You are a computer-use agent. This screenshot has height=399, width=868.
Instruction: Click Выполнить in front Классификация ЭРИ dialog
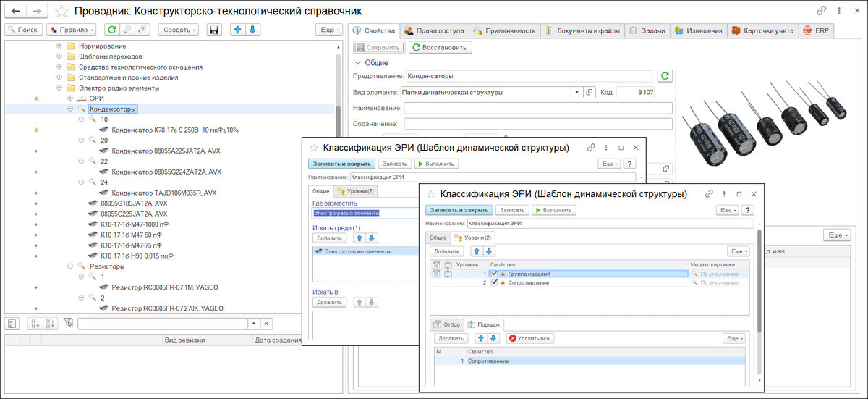point(555,210)
